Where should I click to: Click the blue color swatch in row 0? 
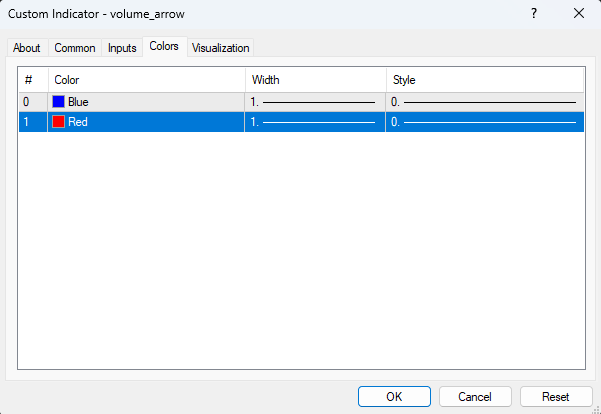(x=59, y=102)
